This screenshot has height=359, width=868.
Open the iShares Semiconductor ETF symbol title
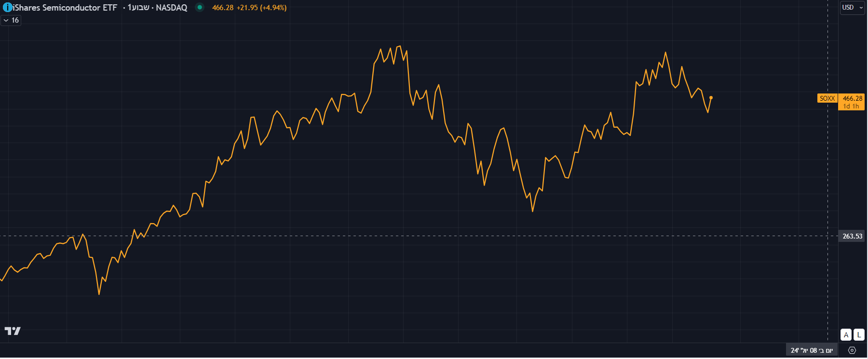[65, 8]
